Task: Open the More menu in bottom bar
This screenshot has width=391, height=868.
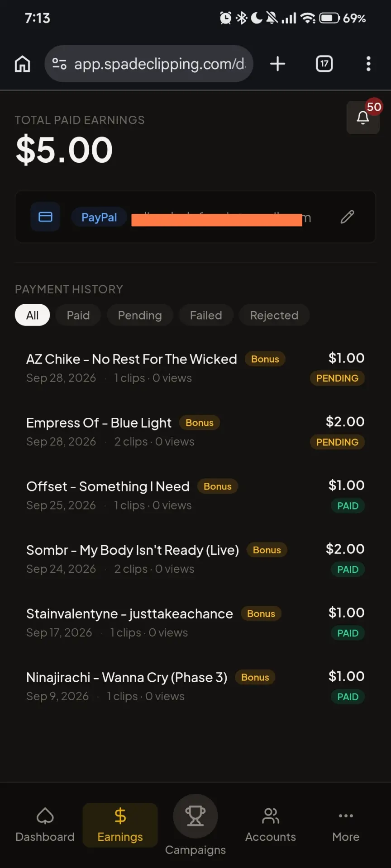Action: click(x=346, y=825)
